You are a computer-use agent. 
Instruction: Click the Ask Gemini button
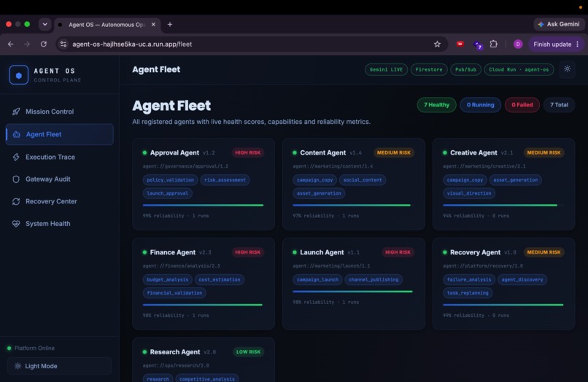[559, 24]
